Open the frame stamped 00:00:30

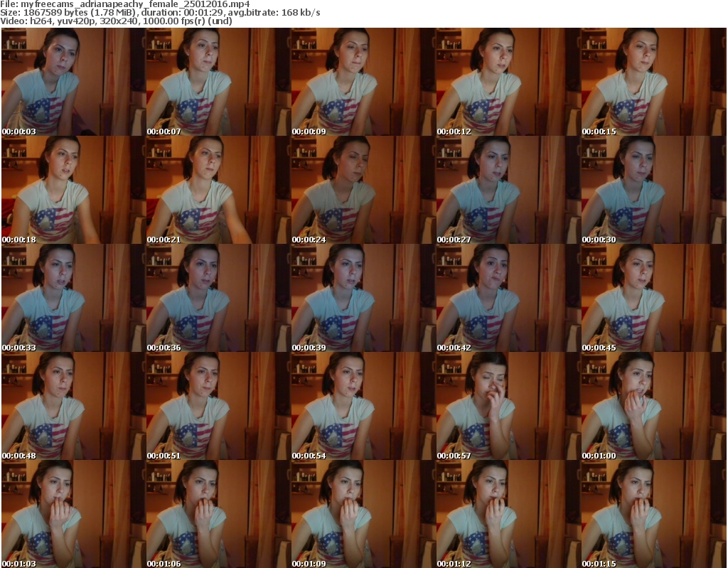tap(653, 190)
